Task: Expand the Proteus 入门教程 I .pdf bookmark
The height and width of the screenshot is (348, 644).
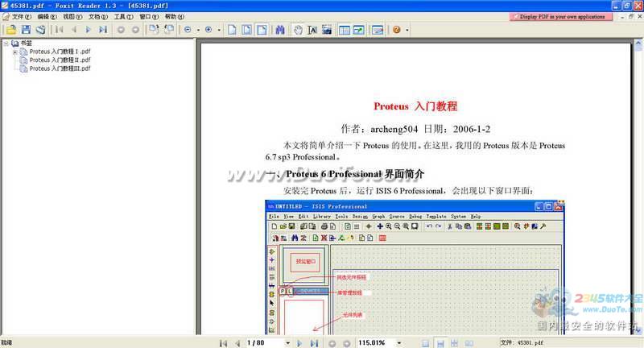Action: click(14, 52)
